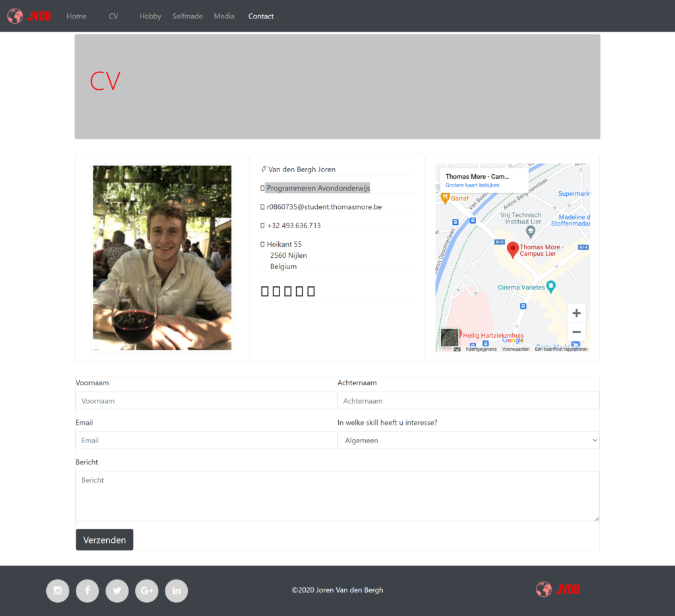Focus the Achternaam input field
Viewport: 675px width, 616px height.
pos(469,400)
